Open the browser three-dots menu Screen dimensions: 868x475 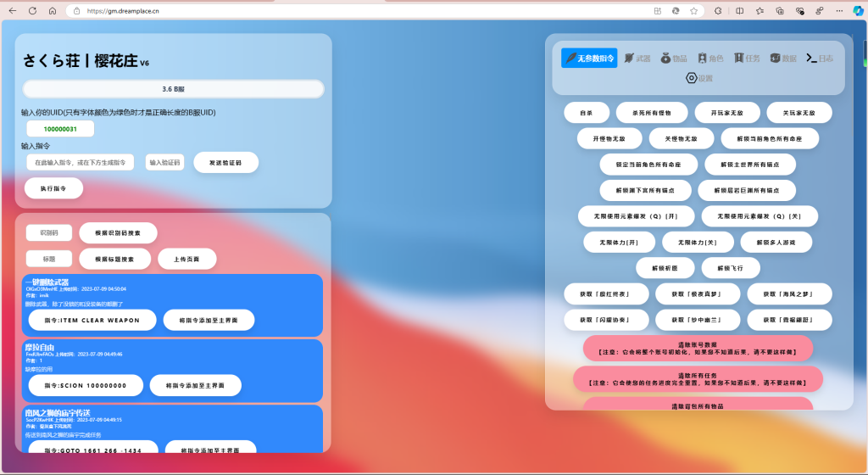(839, 10)
